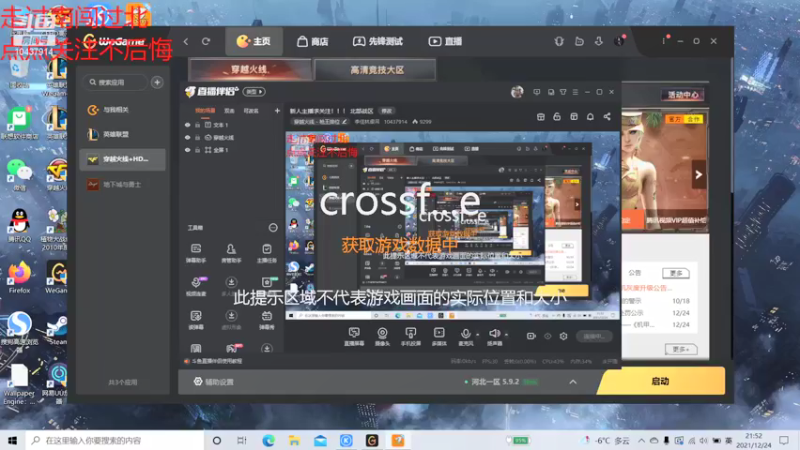Viewport: 800px width, 450px height.
Task: Add 摄像头 camera source
Action: (x=382, y=337)
